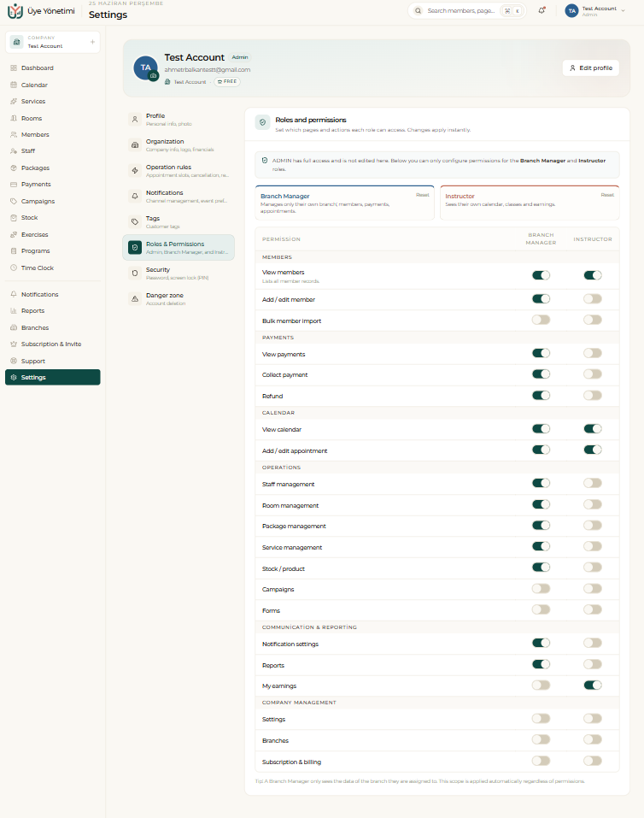Open the Organization settings section
The height and width of the screenshot is (818, 644).
coord(179,145)
